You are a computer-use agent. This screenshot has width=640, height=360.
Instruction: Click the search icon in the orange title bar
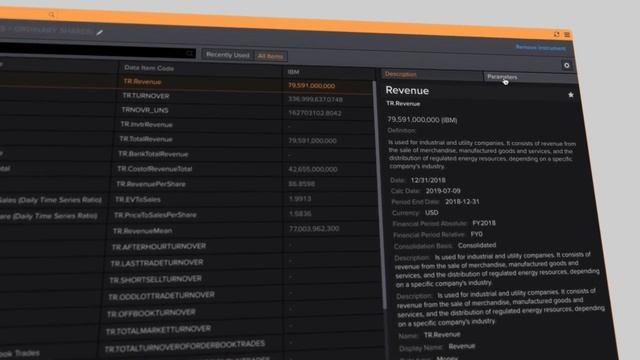[x=51, y=14]
